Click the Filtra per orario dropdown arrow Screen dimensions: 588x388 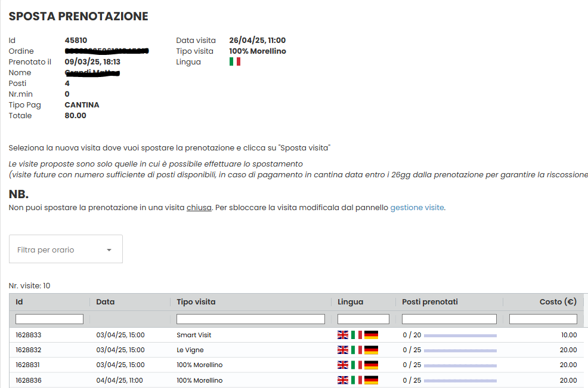[x=109, y=250]
